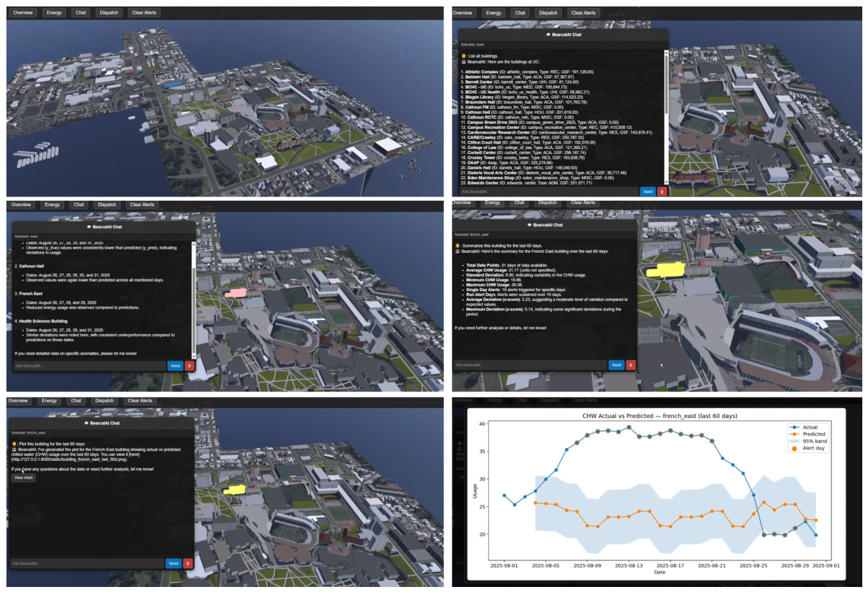Select the yellow building beside the View chart chat
Viewport: 868px width, 592px height.
pos(233,490)
